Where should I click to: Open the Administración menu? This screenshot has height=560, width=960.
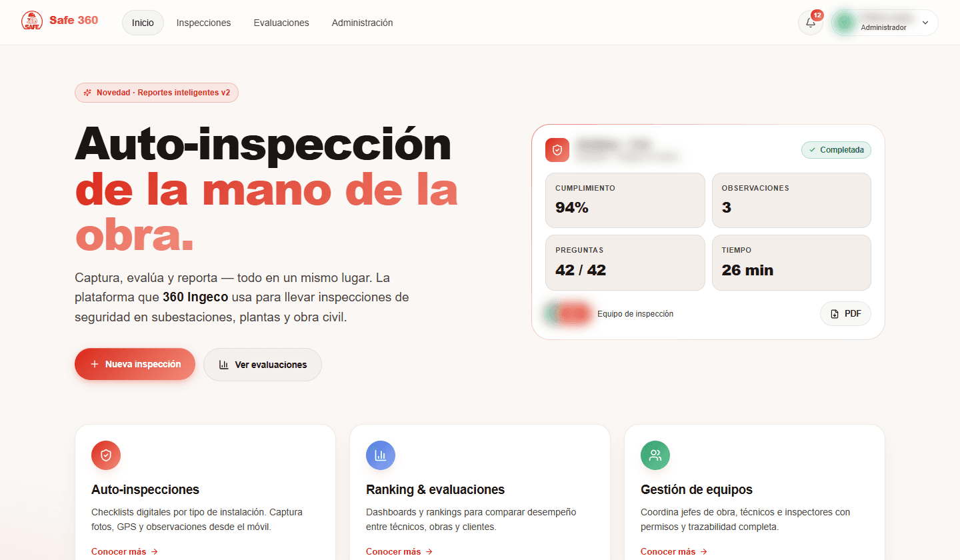(363, 23)
